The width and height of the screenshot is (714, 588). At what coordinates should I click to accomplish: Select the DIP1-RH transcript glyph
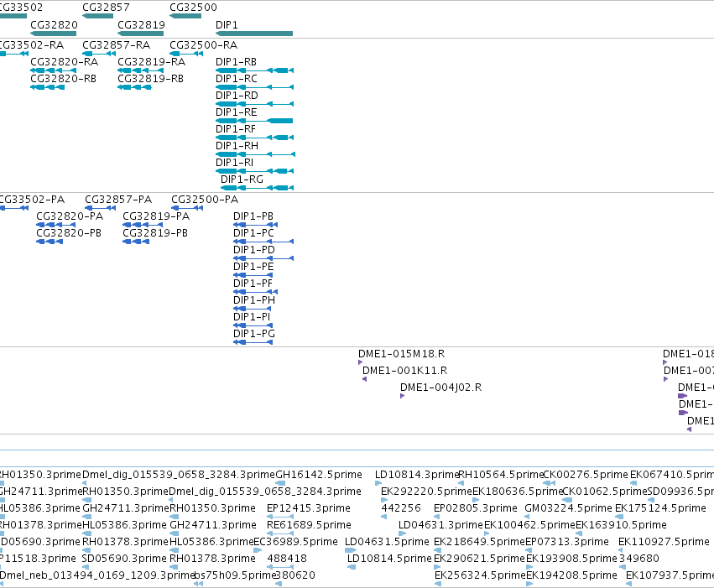(255, 154)
